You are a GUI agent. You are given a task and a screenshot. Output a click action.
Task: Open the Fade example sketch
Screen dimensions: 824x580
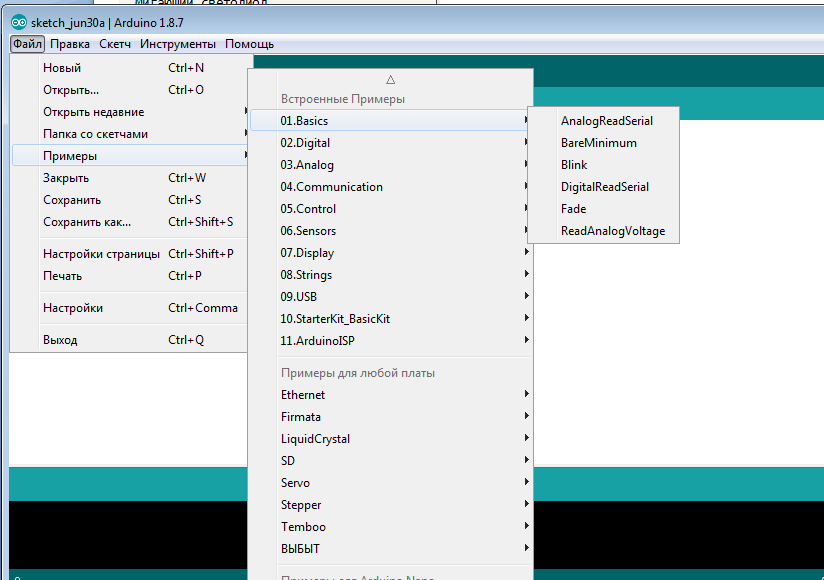tap(604, 209)
